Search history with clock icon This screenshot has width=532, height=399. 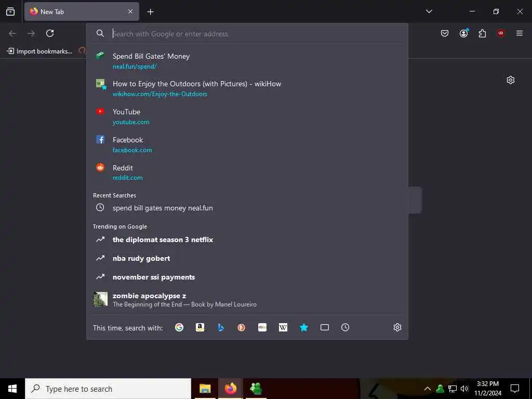point(345,327)
